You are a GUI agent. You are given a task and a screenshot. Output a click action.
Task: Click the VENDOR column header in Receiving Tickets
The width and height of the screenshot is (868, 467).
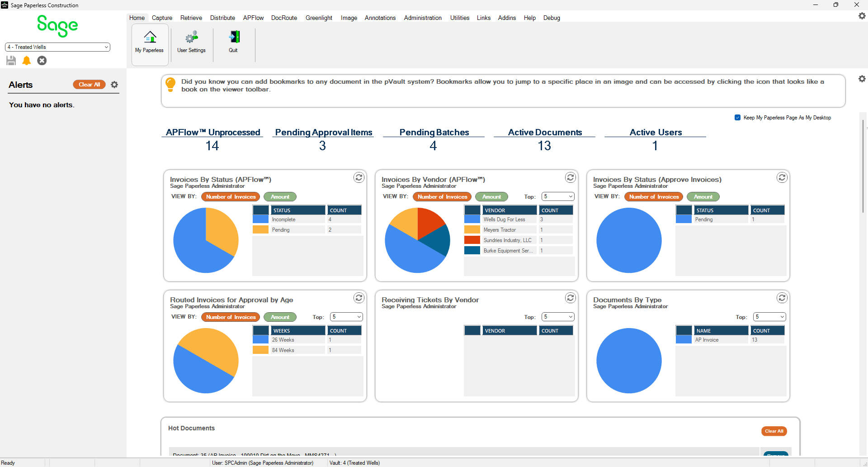click(x=509, y=331)
